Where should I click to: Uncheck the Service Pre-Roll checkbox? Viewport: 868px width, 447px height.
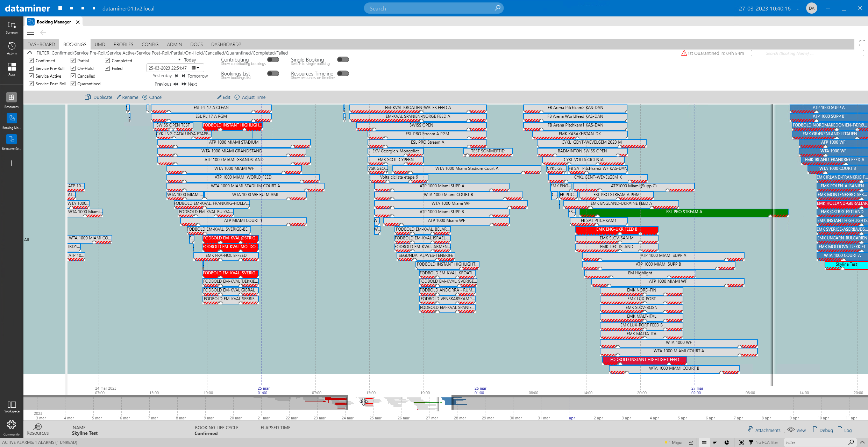coord(31,68)
